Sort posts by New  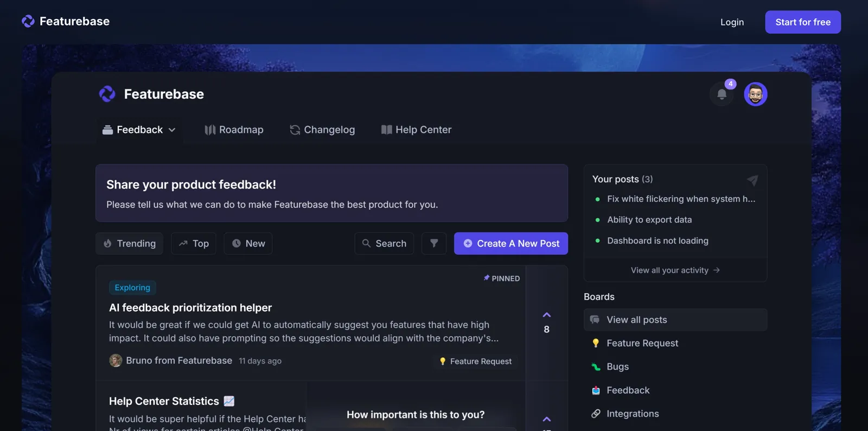pyautogui.click(x=248, y=243)
